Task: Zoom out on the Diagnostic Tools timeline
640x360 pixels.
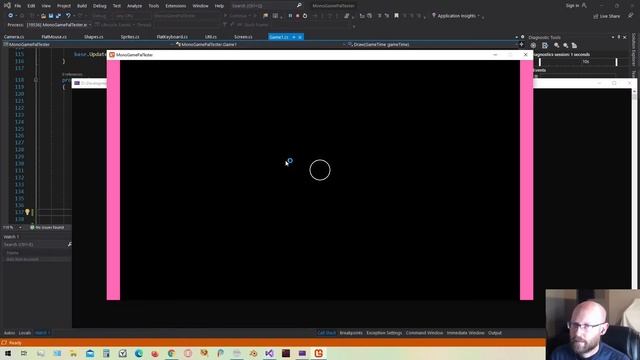Action: pyautogui.click(x=565, y=45)
